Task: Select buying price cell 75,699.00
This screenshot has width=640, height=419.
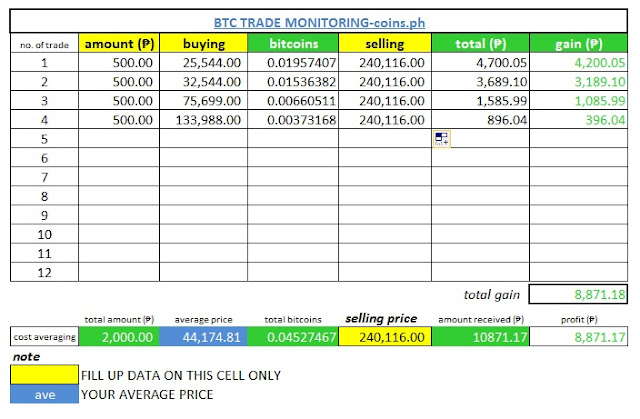Action: click(x=204, y=100)
